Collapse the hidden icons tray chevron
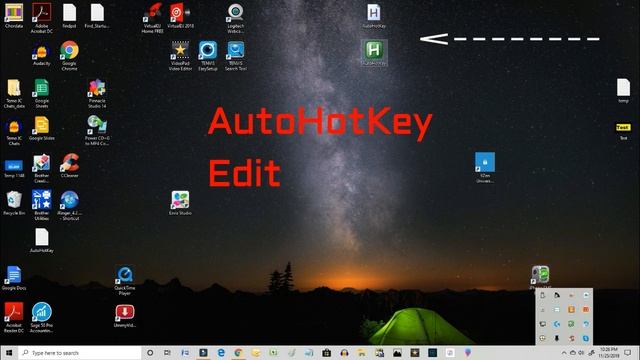This screenshot has width=640, height=360. point(564,353)
